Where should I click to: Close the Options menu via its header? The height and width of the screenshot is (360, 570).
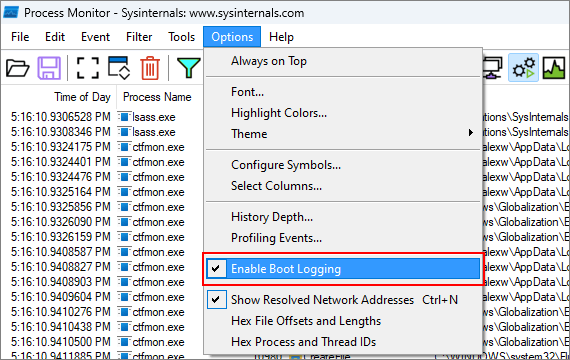[x=232, y=37]
